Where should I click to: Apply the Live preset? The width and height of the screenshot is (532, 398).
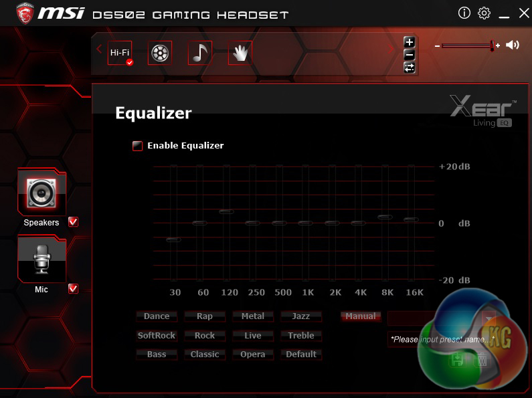pos(253,336)
